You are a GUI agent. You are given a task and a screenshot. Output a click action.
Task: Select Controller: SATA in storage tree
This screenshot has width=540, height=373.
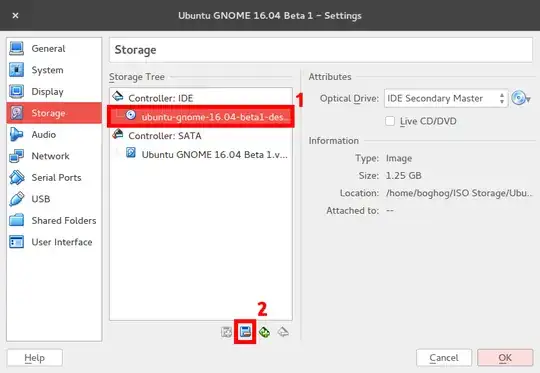tap(201, 136)
